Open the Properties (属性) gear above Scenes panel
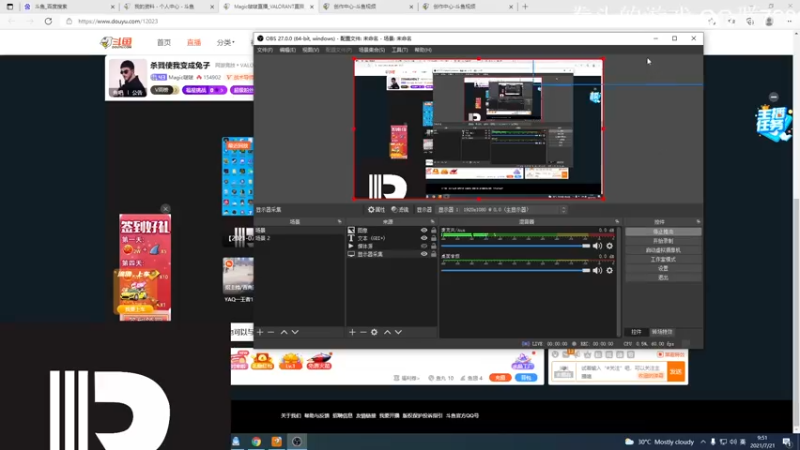Viewport: 800px width, 450px height. [377, 210]
